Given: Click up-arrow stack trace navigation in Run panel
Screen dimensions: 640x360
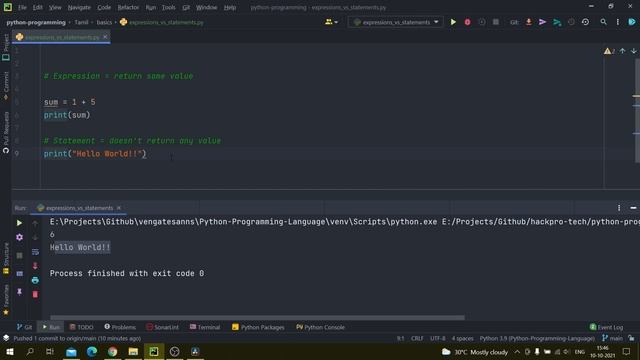Looking at the screenshot, I should tap(35, 223).
